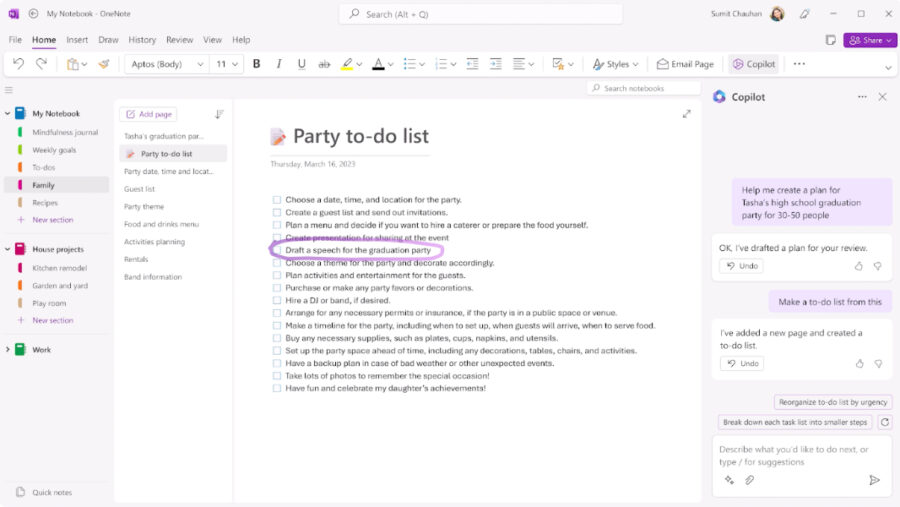Click the Format Painter icon
This screenshot has width=900, height=507.
pos(103,64)
